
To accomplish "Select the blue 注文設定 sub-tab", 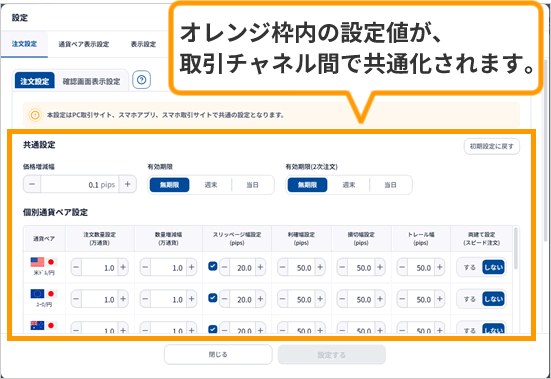I will [x=34, y=81].
